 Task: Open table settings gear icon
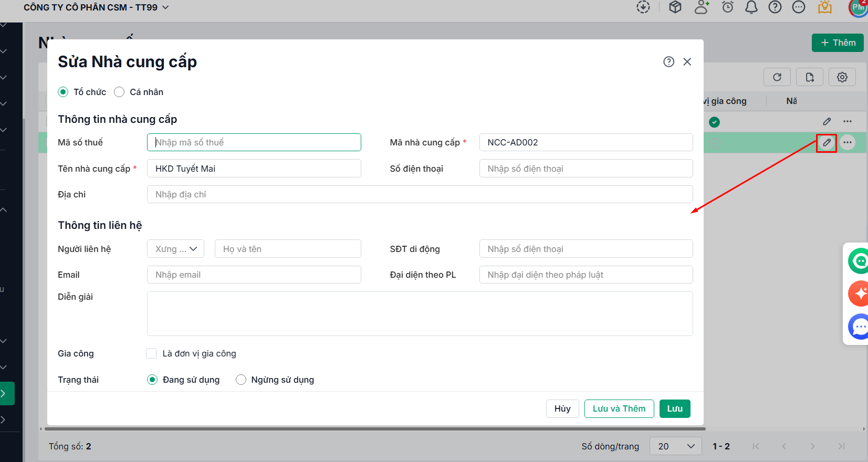click(842, 77)
